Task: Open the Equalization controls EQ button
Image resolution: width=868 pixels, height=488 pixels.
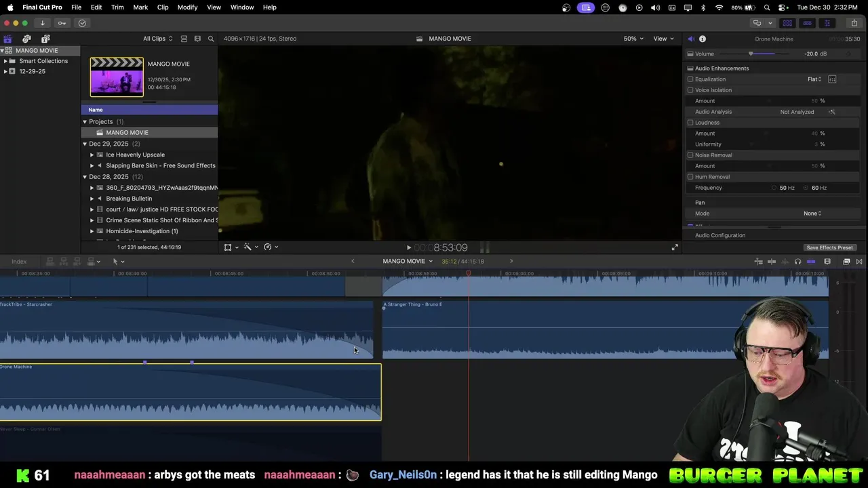Action: coord(832,79)
